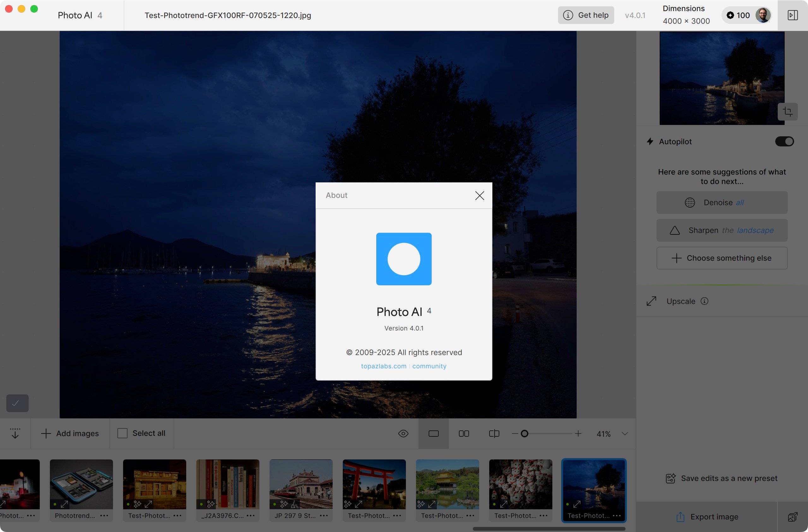Collapse the right sidebar panel

[793, 15]
